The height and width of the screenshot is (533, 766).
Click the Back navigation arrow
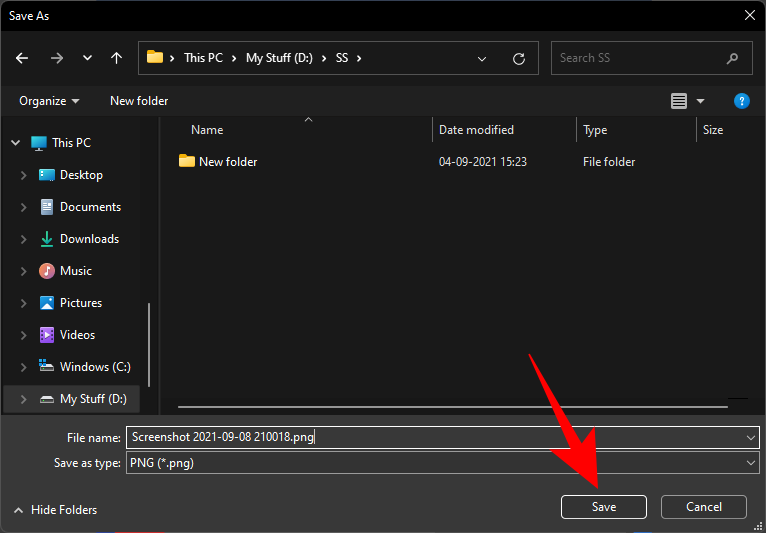pos(22,58)
